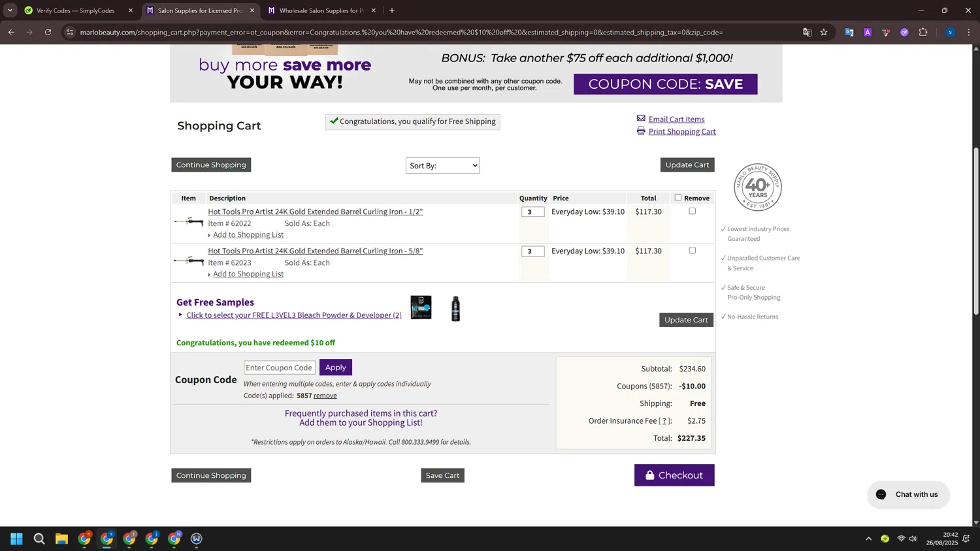
Task: Open File Explorer from taskbar
Action: pos(61,539)
